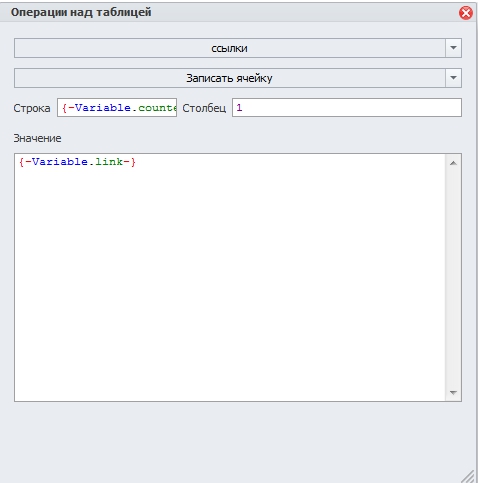Click the Строка label
This screenshot has height=483, width=478.
[x=32, y=108]
